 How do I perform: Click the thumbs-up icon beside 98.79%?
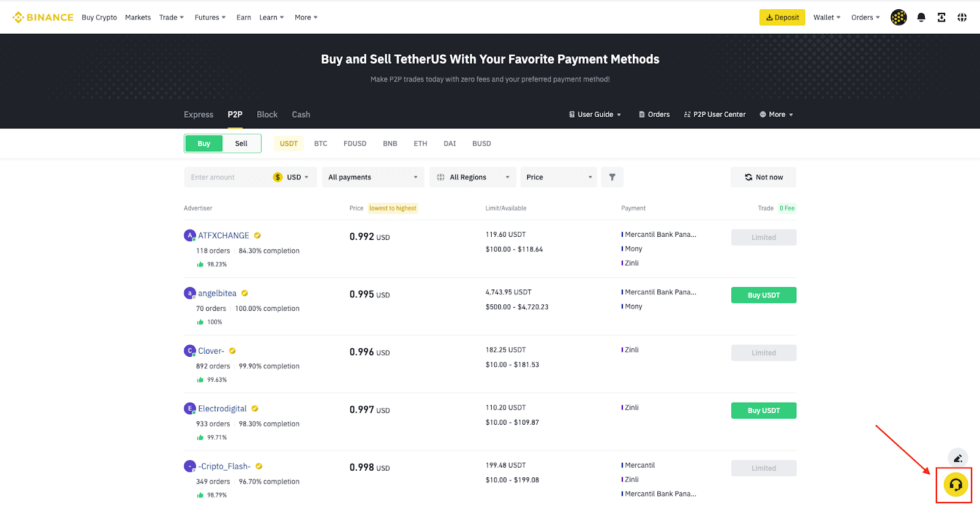(x=200, y=495)
